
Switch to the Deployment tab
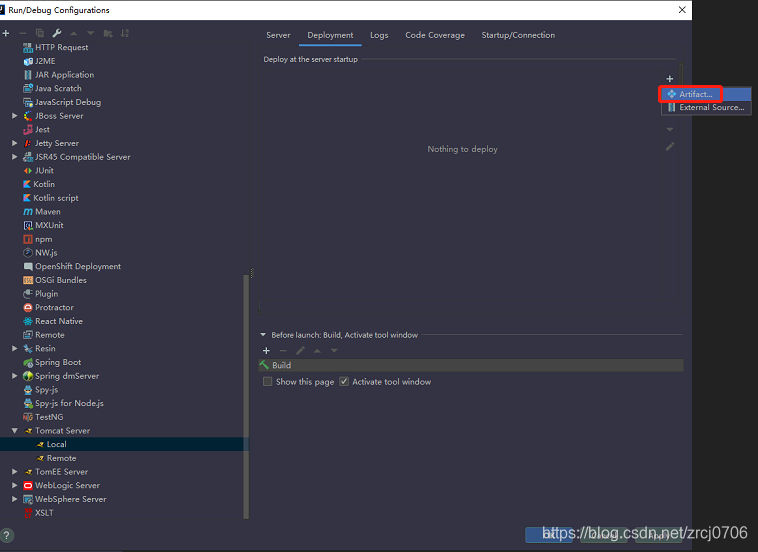pyautogui.click(x=330, y=35)
